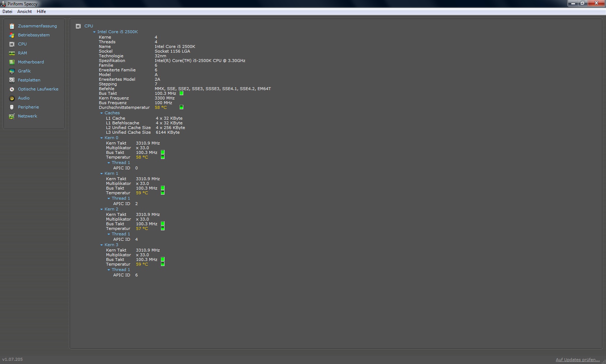This screenshot has width=606, height=364.
Task: Click graph icon next to Kern 0 Bus Takt
Action: point(163,152)
